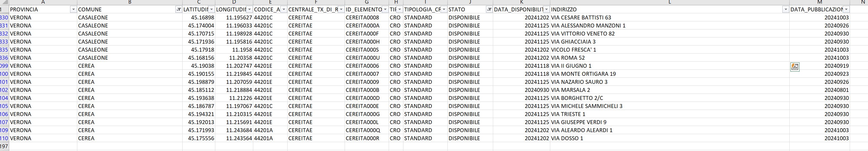
Task: Select column L header
Action: click(x=669, y=2)
